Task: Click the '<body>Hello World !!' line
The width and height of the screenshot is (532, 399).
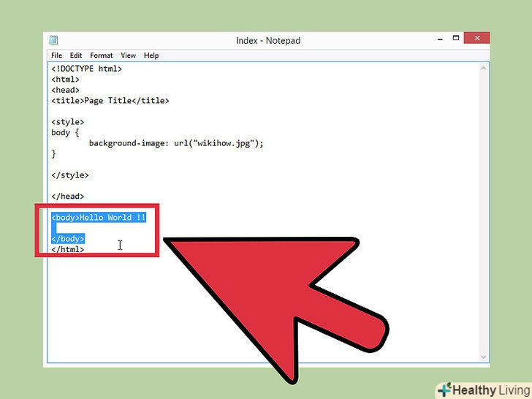Action: (x=99, y=218)
